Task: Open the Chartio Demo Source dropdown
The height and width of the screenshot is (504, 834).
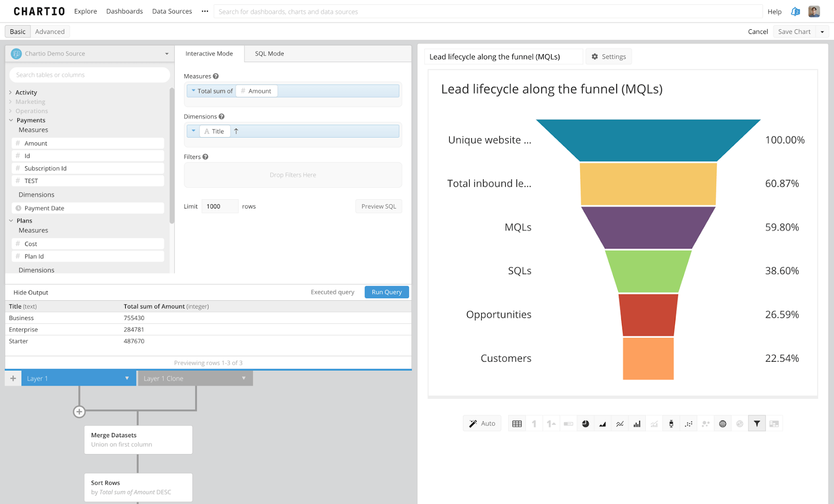Action: pos(166,53)
